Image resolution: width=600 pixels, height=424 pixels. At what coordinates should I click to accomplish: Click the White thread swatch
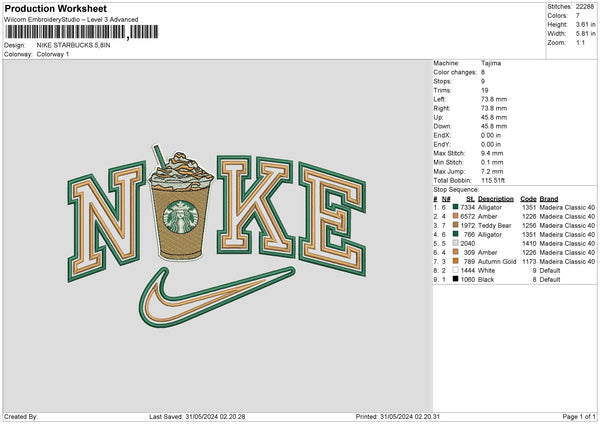(x=455, y=270)
